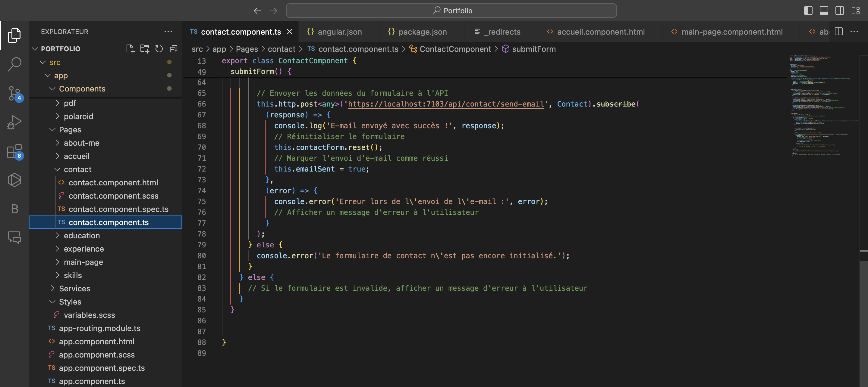This screenshot has height=387, width=868.
Task: Select contact.component.ts tab
Action: 241,32
